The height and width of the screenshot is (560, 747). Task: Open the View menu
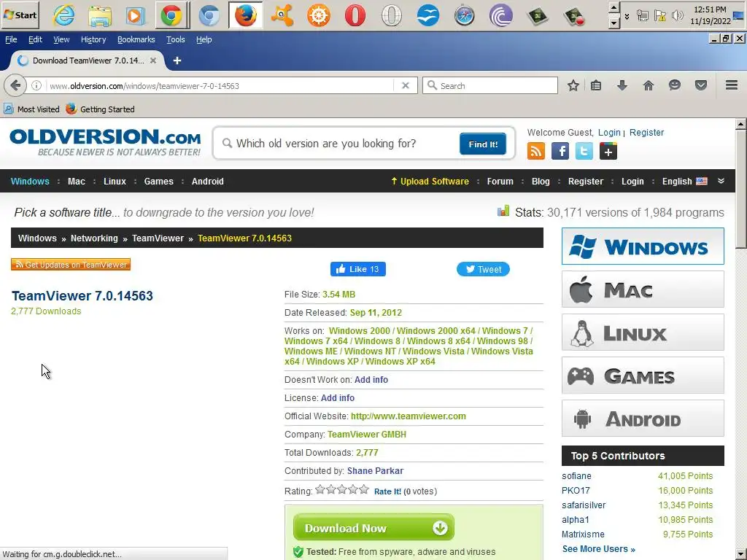pyautogui.click(x=61, y=39)
